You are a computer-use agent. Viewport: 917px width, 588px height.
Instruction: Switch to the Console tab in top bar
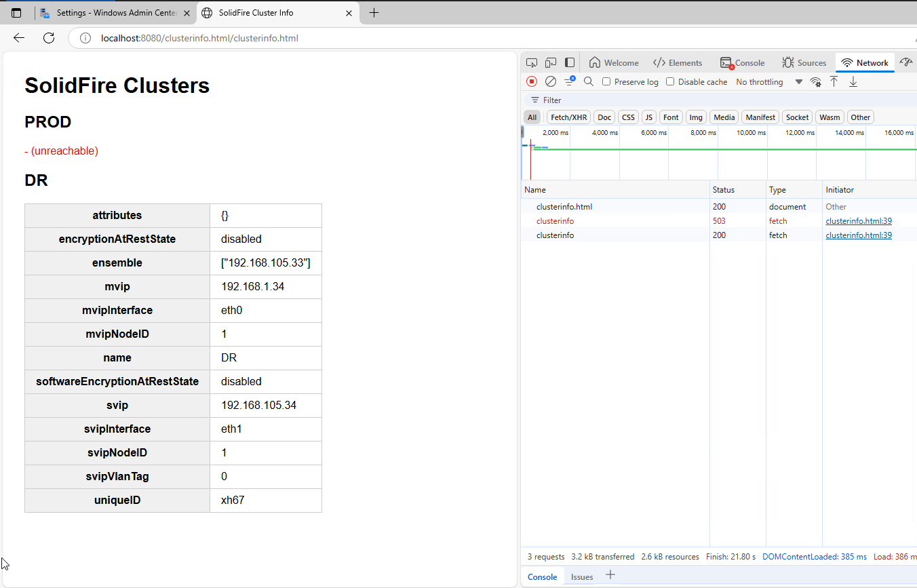tap(742, 62)
